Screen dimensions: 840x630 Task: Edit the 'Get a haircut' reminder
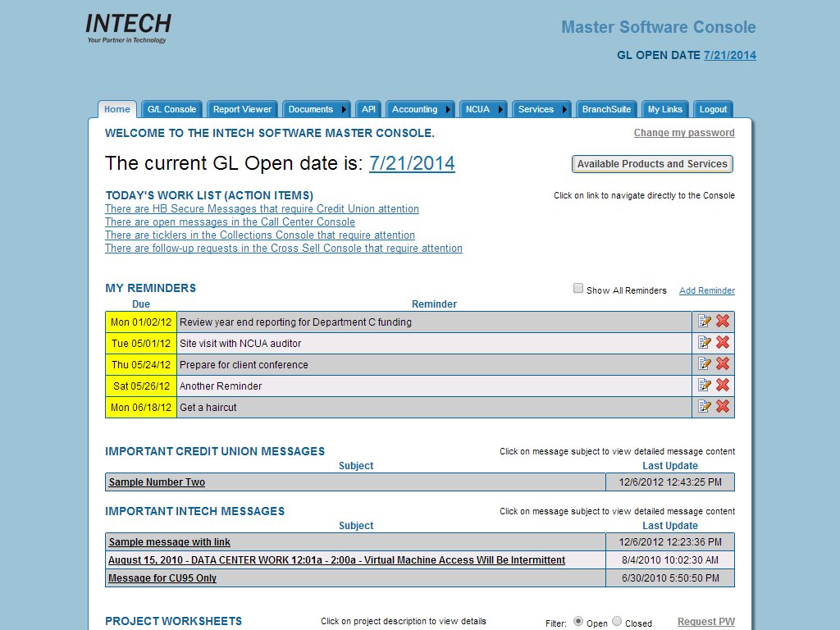coord(704,407)
